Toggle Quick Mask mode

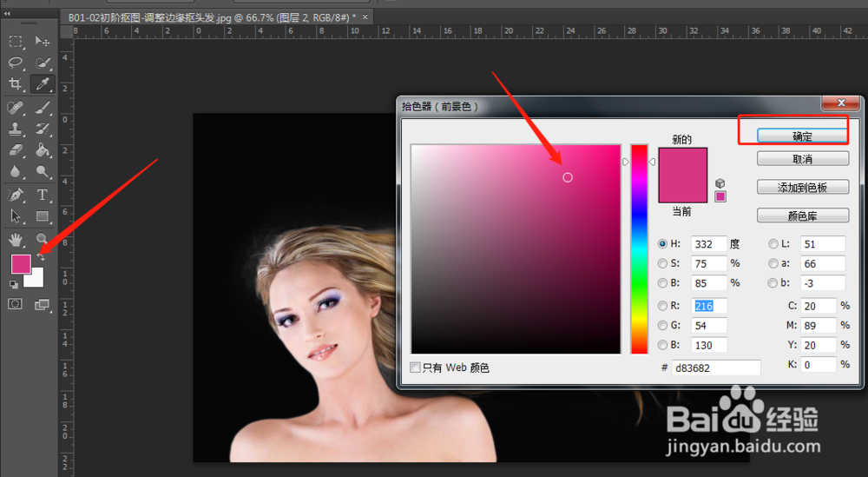16,304
